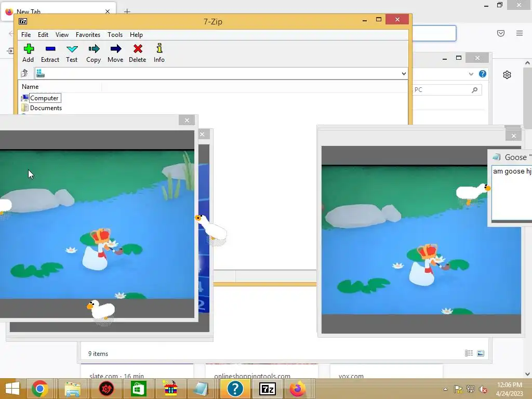
Task: Open the Help menu in 7-Zip
Action: pos(136,35)
